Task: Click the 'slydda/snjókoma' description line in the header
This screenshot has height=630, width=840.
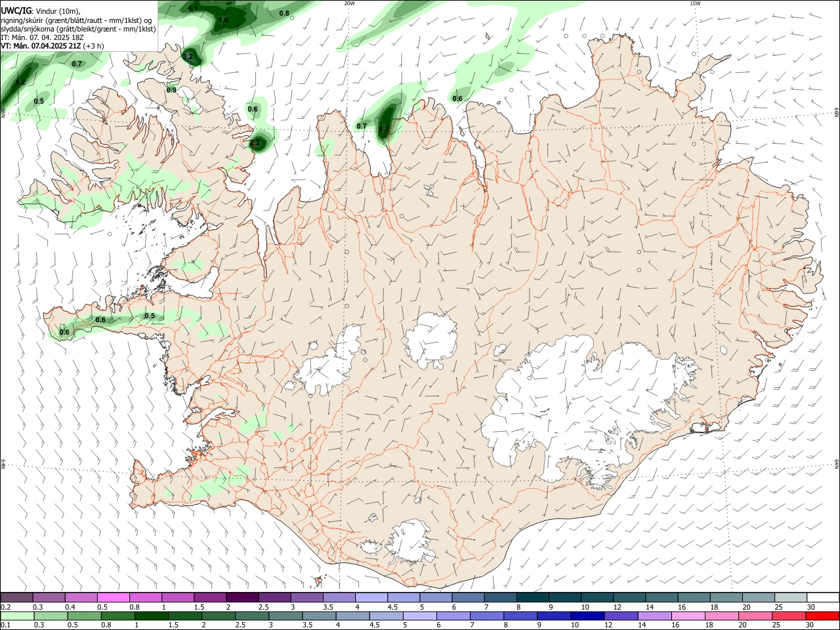Action: point(78,29)
